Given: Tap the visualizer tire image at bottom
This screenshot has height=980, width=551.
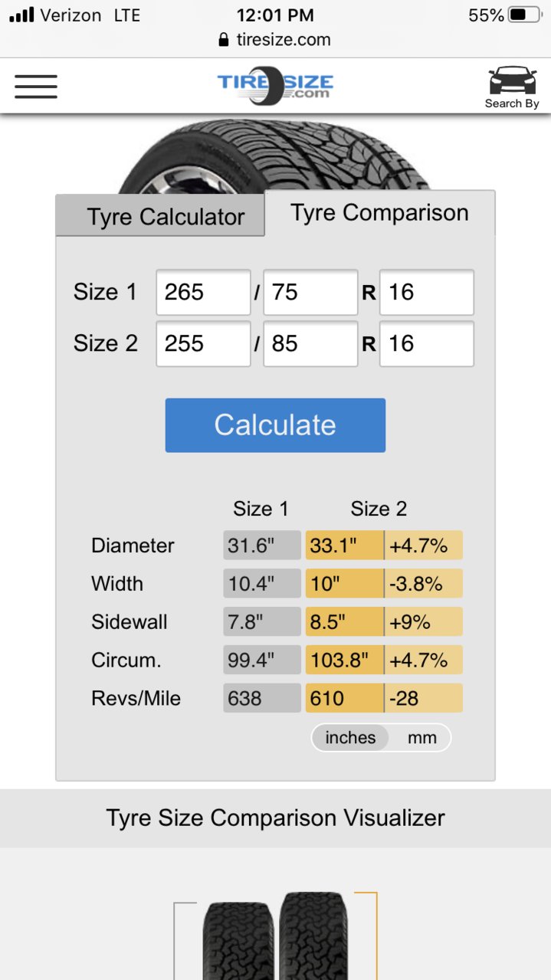Looking at the screenshot, I should [x=276, y=936].
